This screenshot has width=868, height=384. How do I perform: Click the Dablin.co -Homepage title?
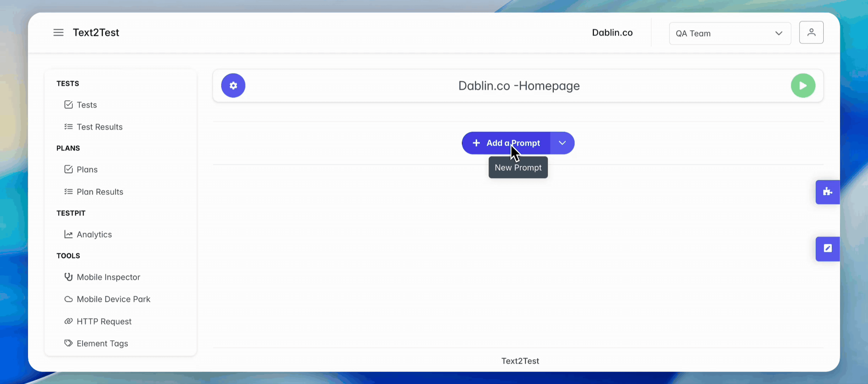point(519,86)
